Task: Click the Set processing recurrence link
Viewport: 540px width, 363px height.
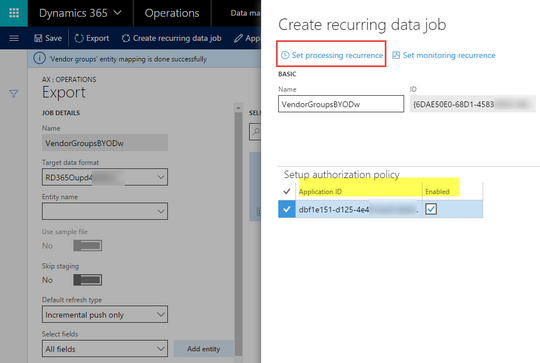Action: 332,55
